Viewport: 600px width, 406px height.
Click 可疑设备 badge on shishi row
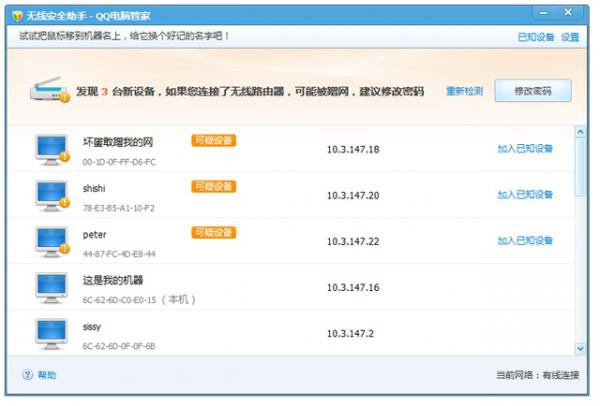[214, 186]
